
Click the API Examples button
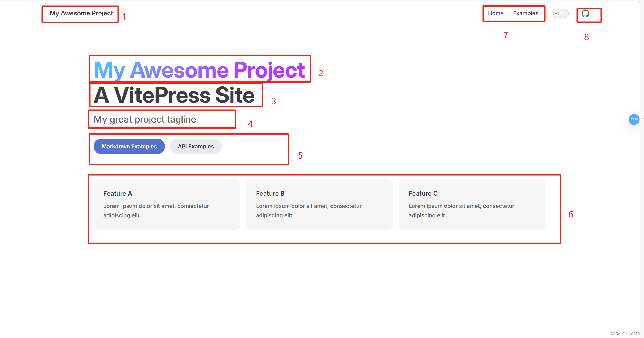click(x=196, y=147)
